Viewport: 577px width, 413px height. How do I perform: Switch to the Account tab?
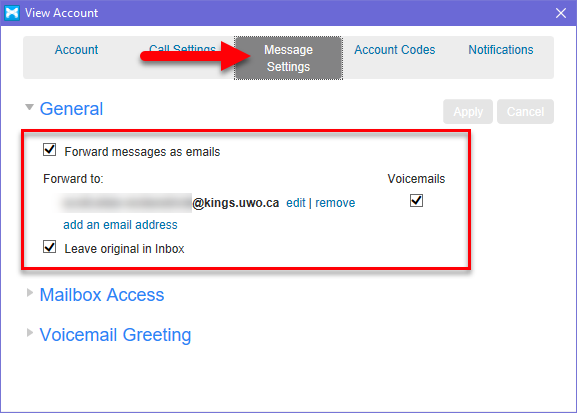coord(76,50)
